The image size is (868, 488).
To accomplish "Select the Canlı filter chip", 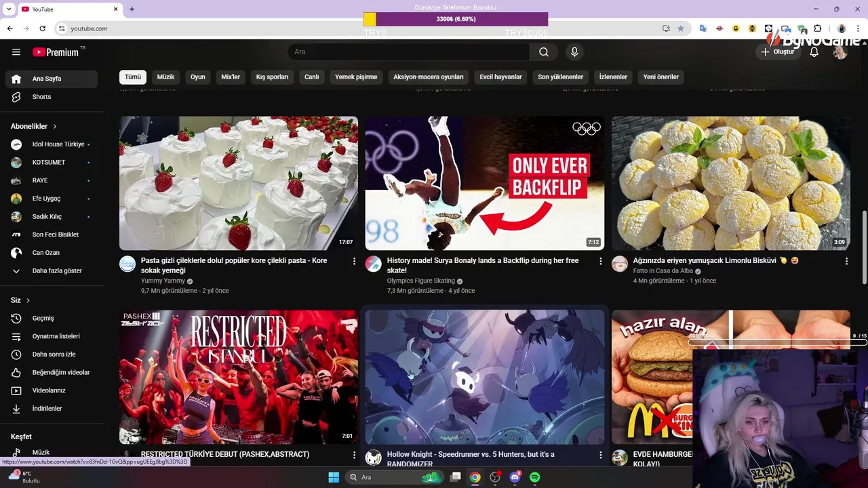I will pos(312,77).
